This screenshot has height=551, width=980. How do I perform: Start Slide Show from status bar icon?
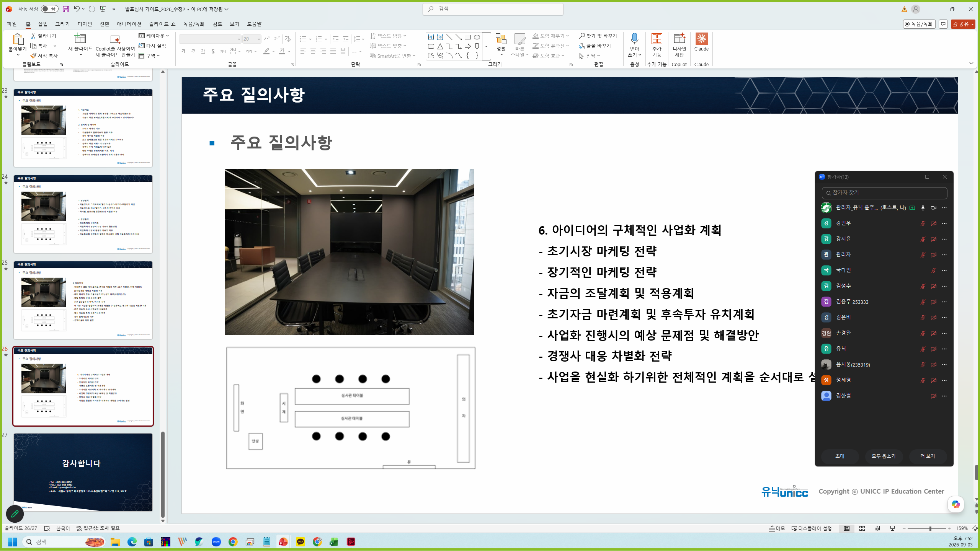(x=893, y=528)
